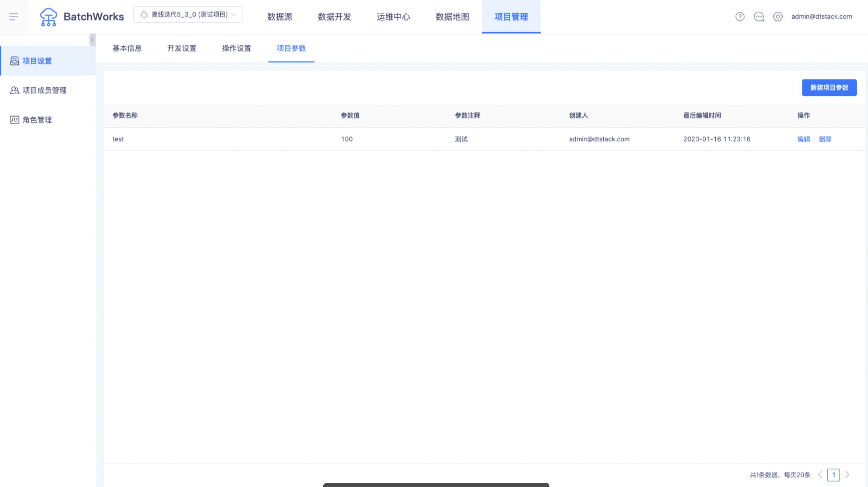This screenshot has height=487, width=868.
Task: Click 操作 column header
Action: 804,116
